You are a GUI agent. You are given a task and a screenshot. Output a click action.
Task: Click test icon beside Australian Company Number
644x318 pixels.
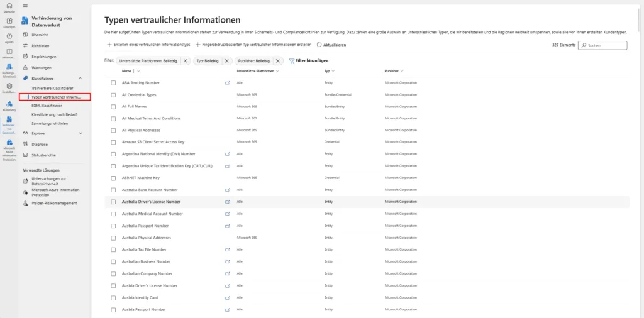pyautogui.click(x=227, y=273)
